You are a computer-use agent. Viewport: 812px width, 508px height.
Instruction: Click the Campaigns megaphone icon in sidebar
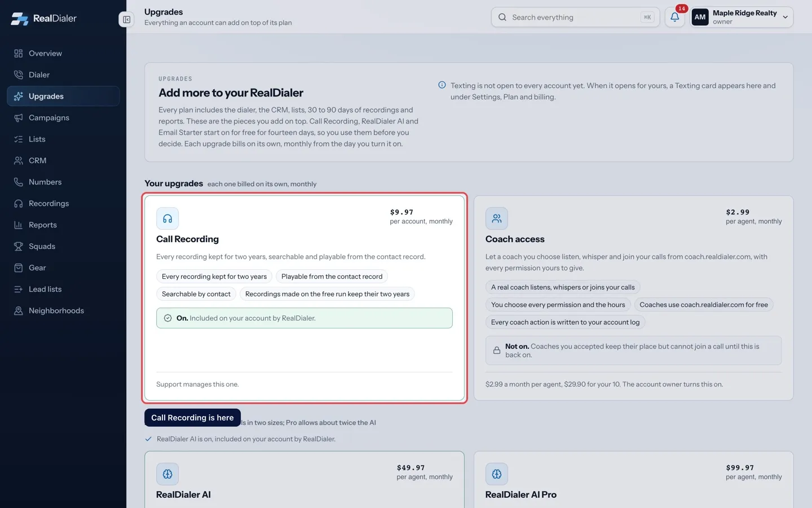(x=19, y=118)
